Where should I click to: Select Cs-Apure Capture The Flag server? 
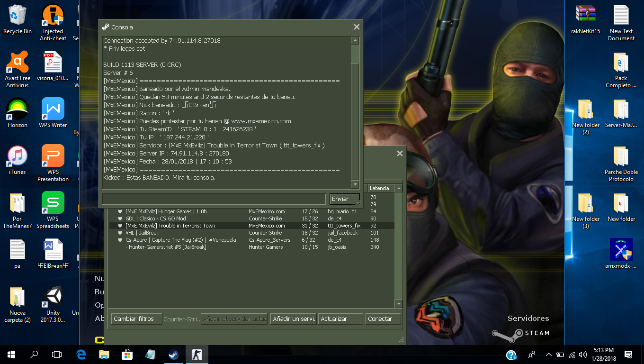click(x=251, y=240)
